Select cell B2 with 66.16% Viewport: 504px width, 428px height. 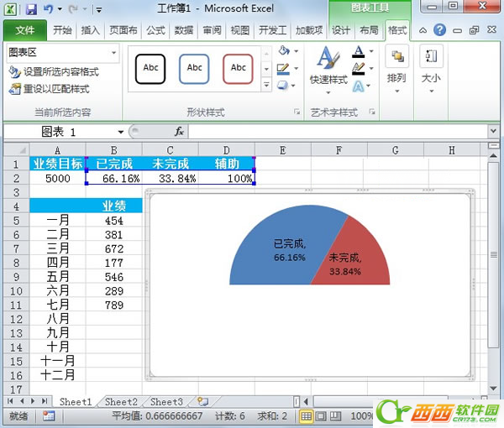click(113, 178)
